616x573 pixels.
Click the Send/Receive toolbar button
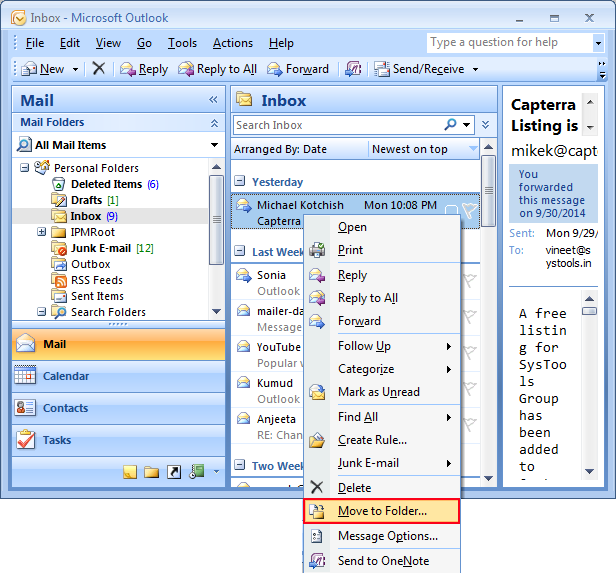point(419,69)
